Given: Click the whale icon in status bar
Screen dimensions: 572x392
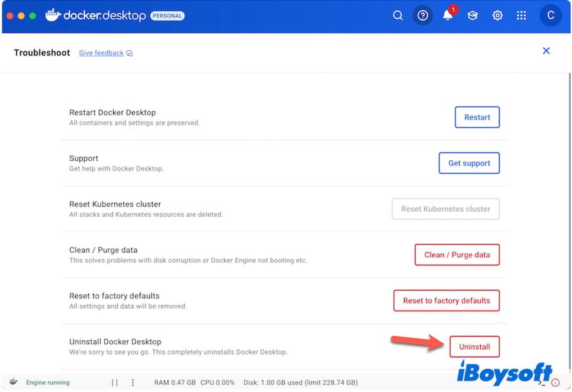Looking at the screenshot, I should 14,382.
